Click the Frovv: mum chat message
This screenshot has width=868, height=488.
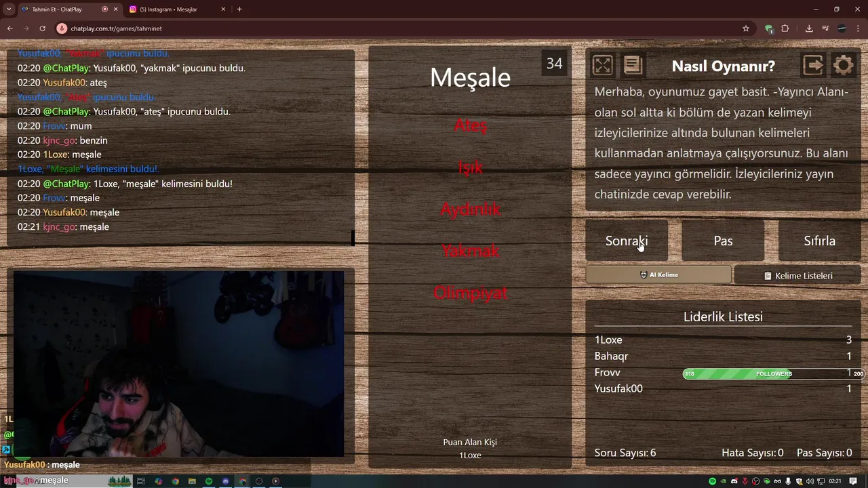tap(54, 126)
